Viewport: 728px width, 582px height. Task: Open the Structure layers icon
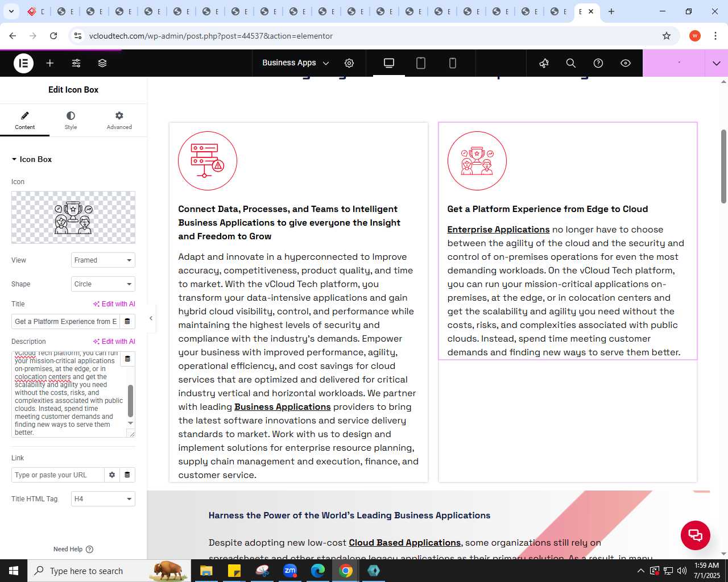(102, 63)
